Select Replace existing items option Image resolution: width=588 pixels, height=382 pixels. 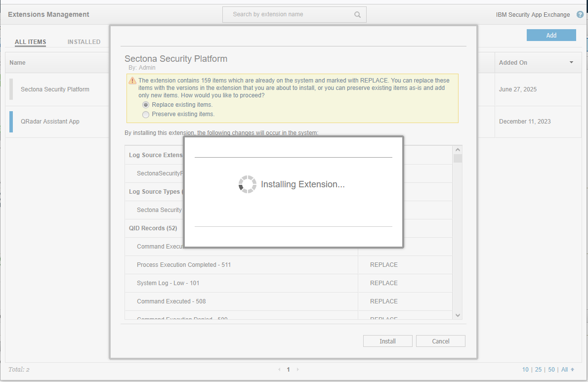click(x=146, y=105)
